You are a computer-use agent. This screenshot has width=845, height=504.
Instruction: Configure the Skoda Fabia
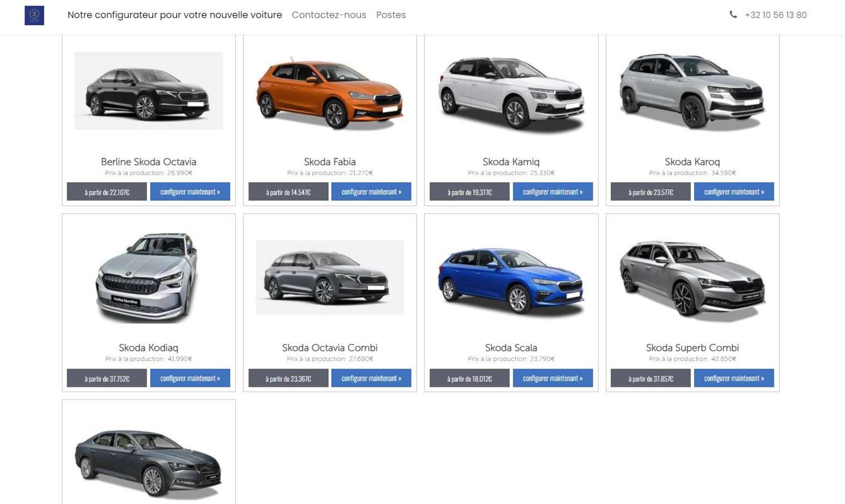point(371,191)
